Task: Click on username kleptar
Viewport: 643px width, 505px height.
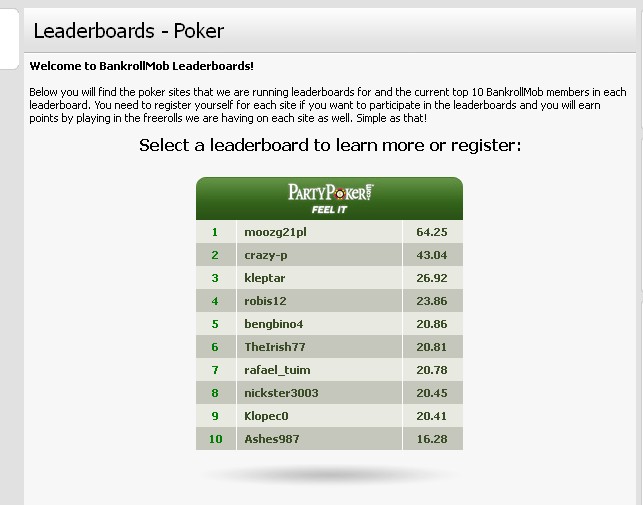Action: pyautogui.click(x=264, y=278)
